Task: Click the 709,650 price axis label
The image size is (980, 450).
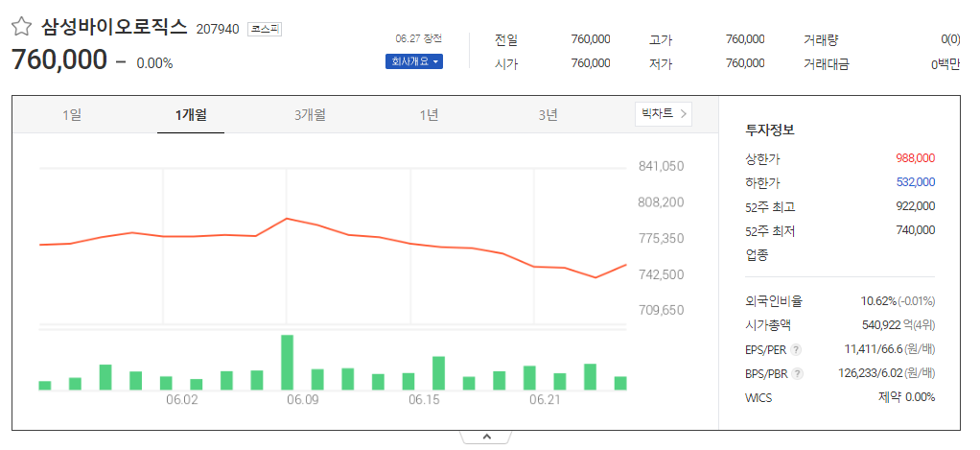Action: (x=662, y=310)
